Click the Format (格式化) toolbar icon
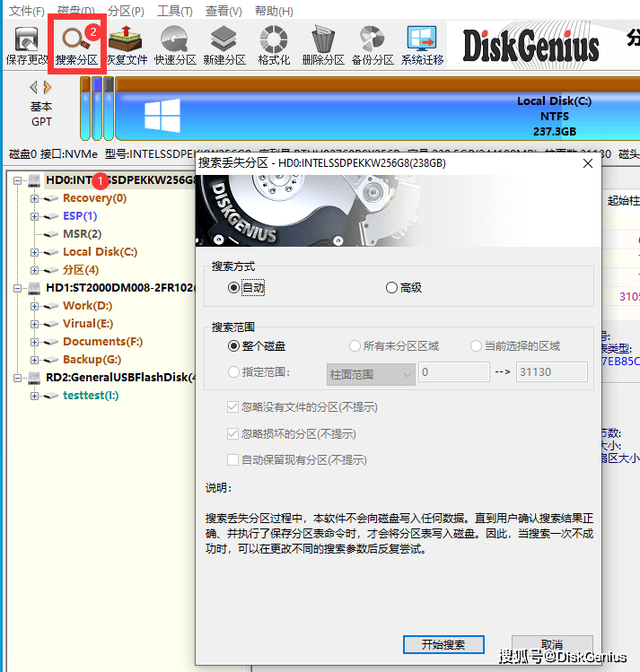 tap(274, 45)
